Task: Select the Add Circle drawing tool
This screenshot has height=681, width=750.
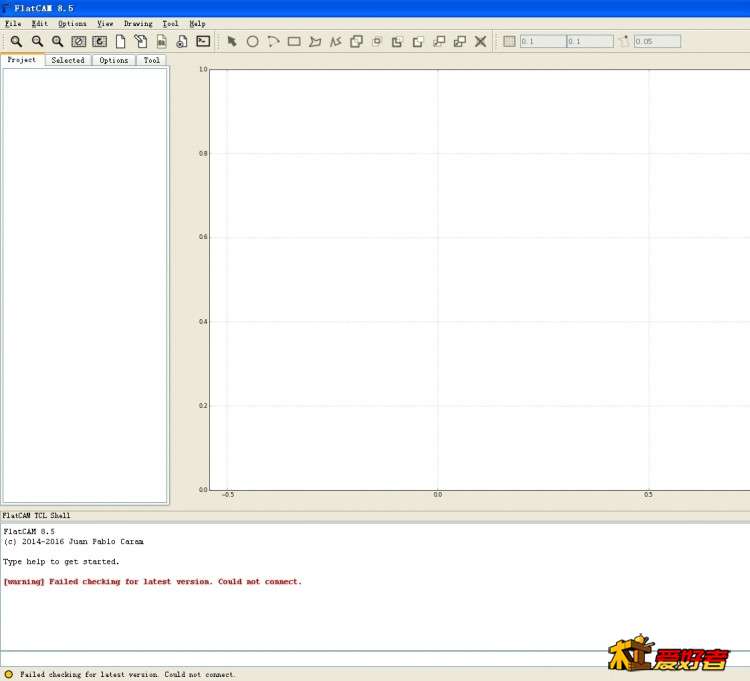Action: [253, 42]
